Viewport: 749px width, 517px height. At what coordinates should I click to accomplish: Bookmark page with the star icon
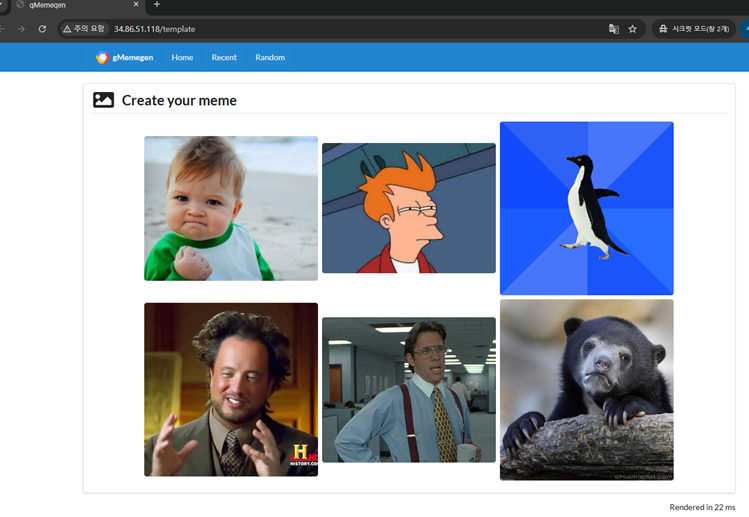[x=632, y=29]
